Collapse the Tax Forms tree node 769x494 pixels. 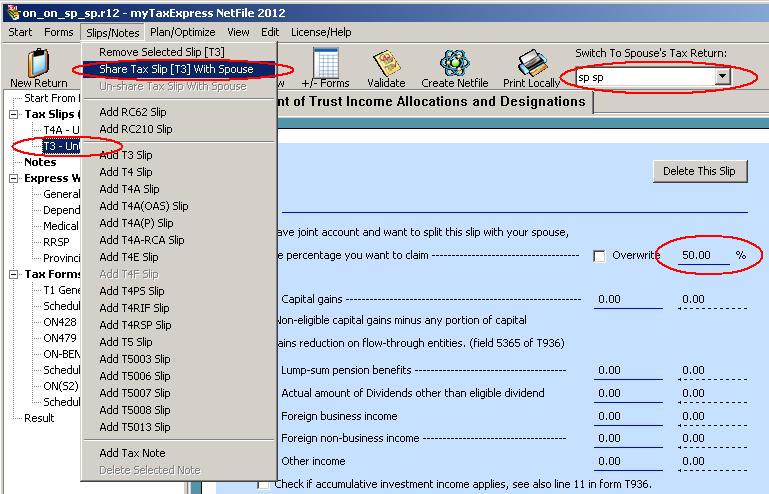click(14, 274)
